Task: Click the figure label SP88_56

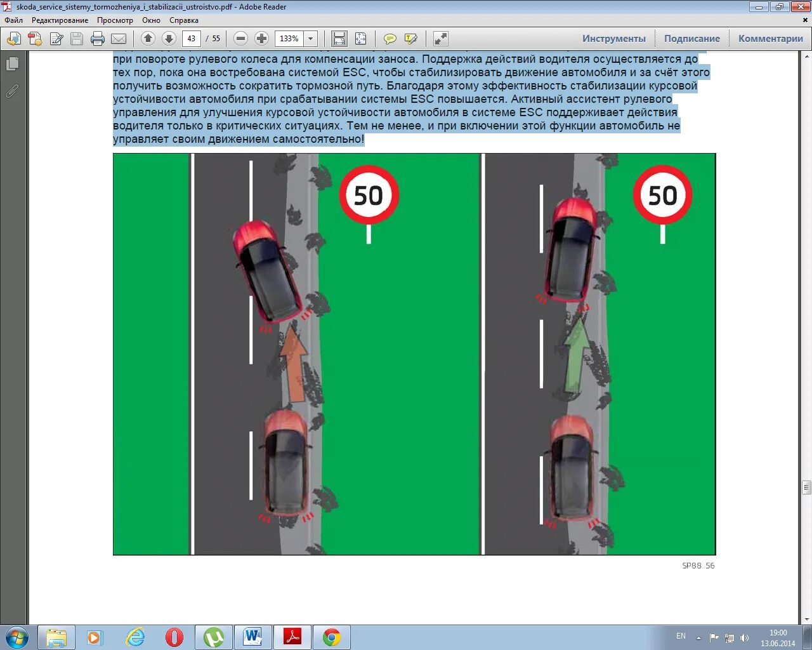Action: (698, 566)
